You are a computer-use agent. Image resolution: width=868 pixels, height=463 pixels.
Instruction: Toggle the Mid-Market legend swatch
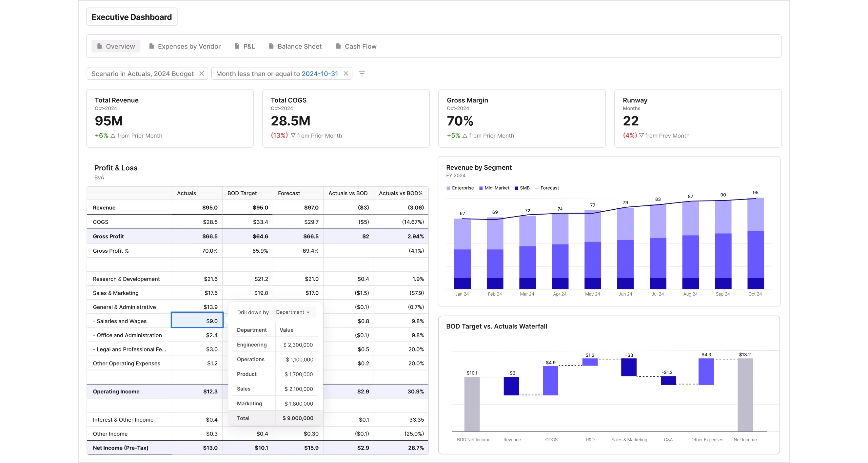481,188
